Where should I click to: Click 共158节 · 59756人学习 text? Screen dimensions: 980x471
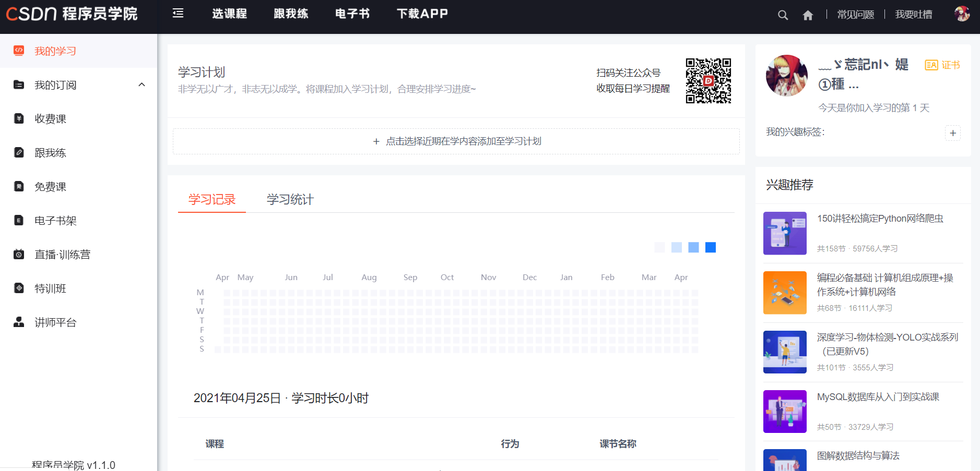pos(857,249)
